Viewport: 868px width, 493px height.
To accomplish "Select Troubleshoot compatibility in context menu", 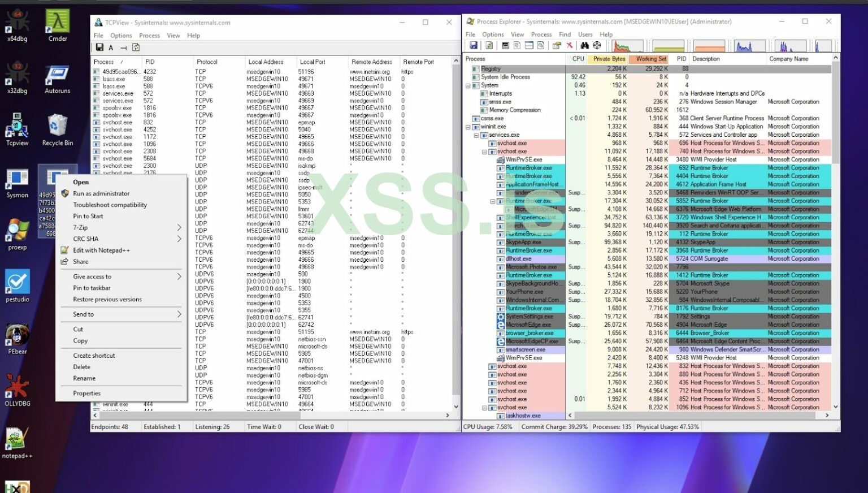I will click(121, 205).
